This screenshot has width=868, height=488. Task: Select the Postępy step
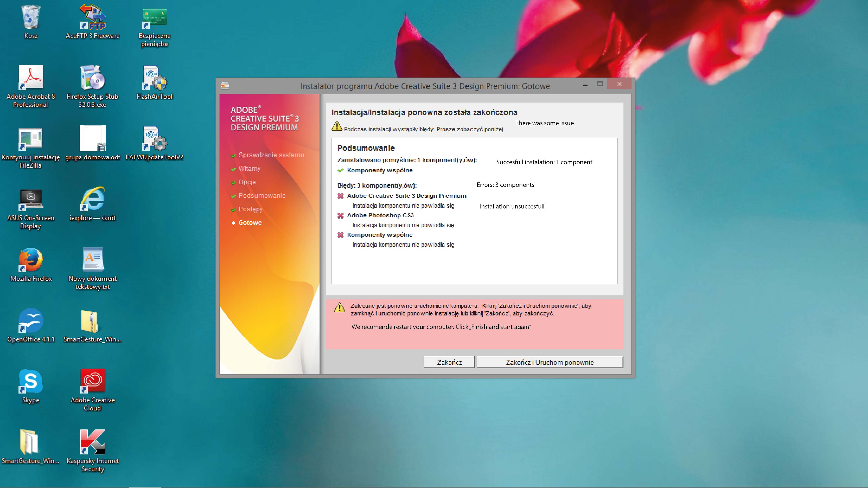pyautogui.click(x=250, y=209)
